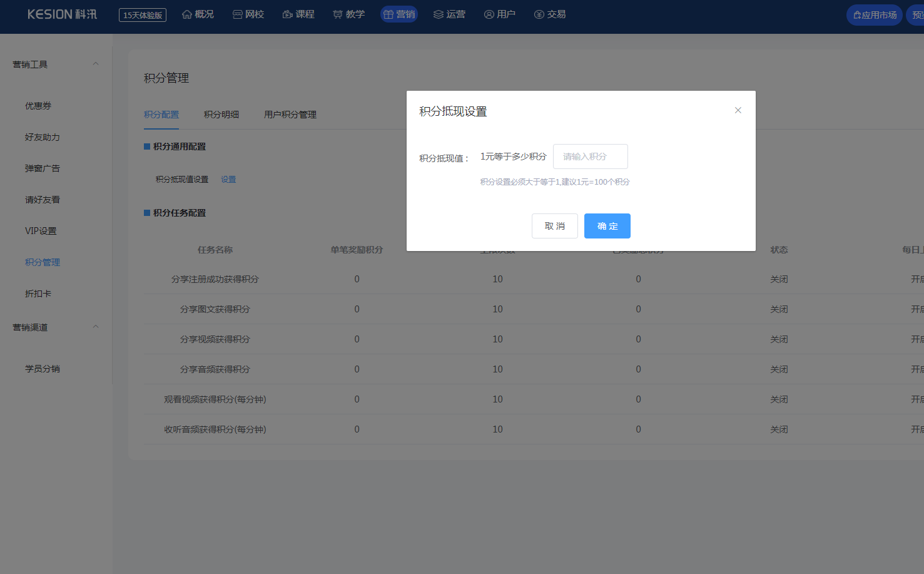
Task: Switch to the 积分明细 tab
Action: click(x=221, y=115)
